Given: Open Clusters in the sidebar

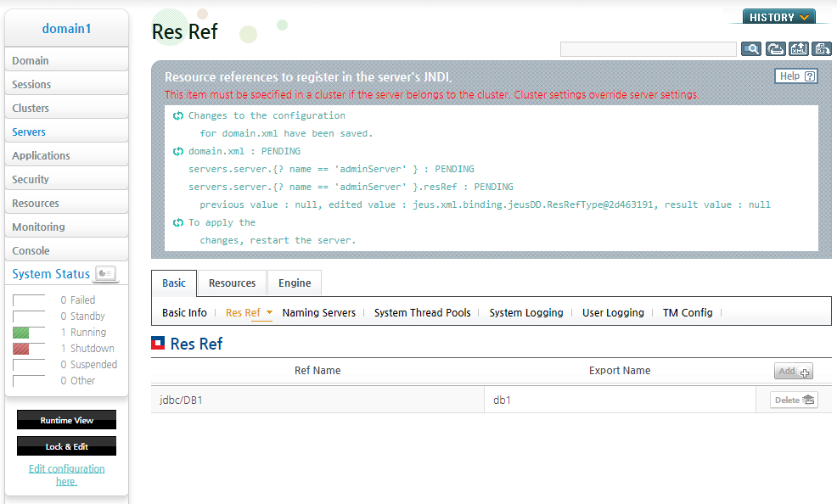Looking at the screenshot, I should (67, 108).
